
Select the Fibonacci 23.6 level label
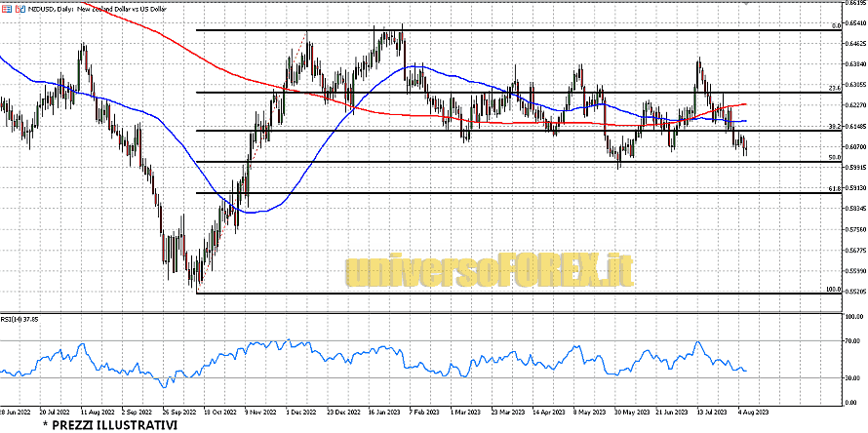[834, 88]
